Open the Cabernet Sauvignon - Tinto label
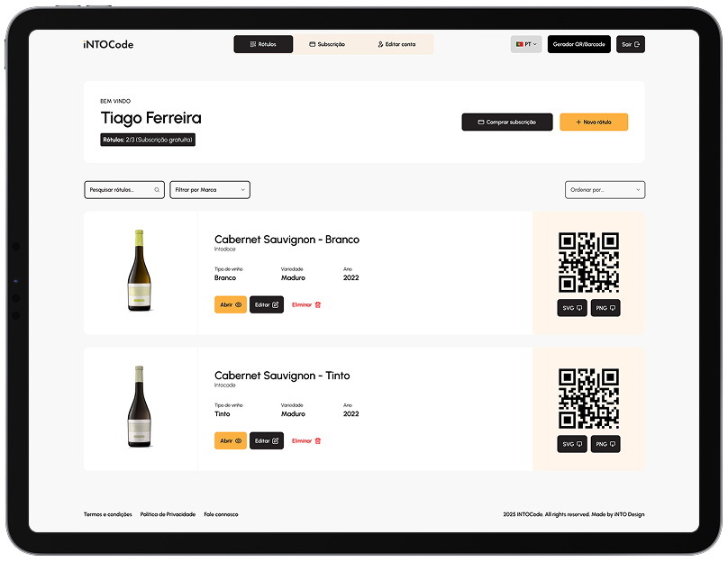Image resolution: width=728 pixels, height=562 pixels. point(230,441)
